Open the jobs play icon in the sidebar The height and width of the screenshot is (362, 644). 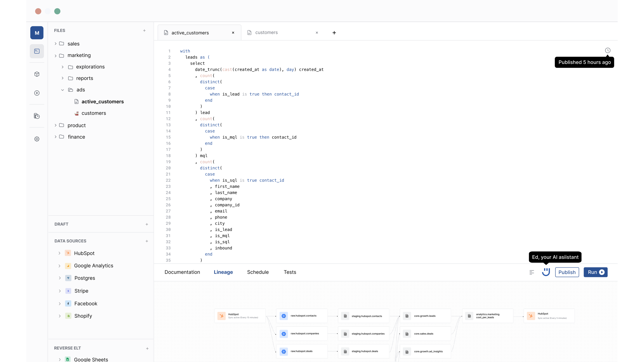(x=37, y=93)
